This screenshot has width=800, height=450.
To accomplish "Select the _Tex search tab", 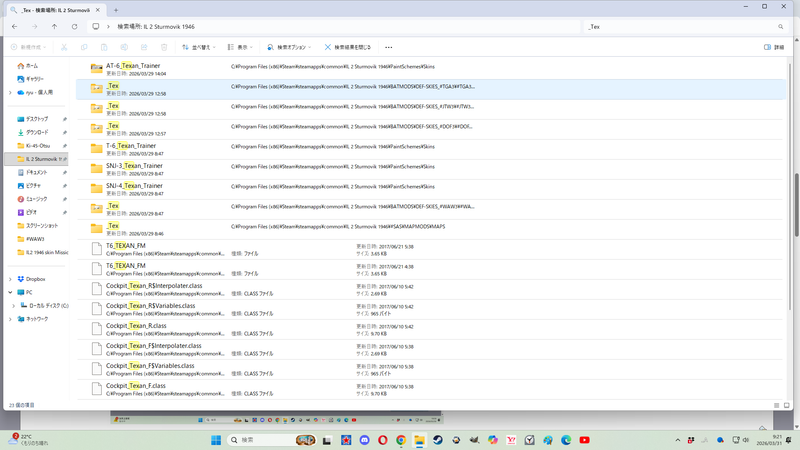I will click(x=55, y=10).
